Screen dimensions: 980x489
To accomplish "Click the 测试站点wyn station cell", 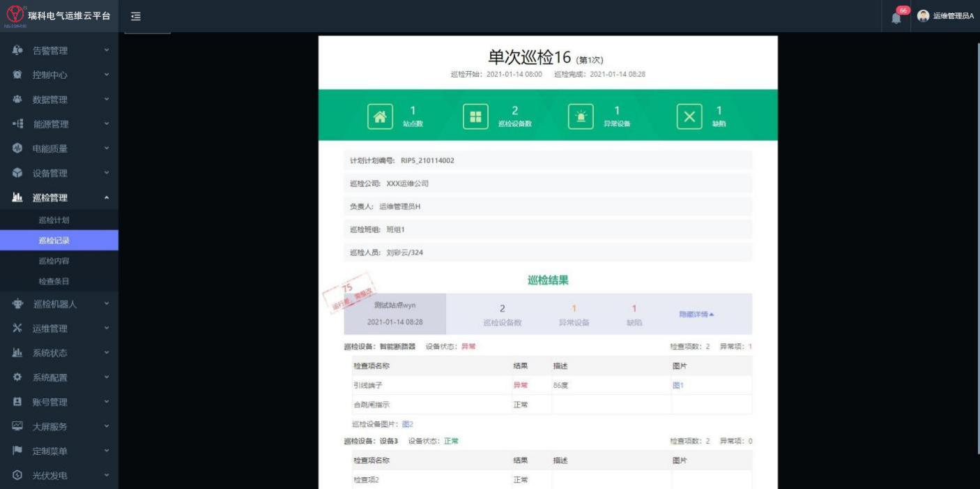I will click(395, 314).
